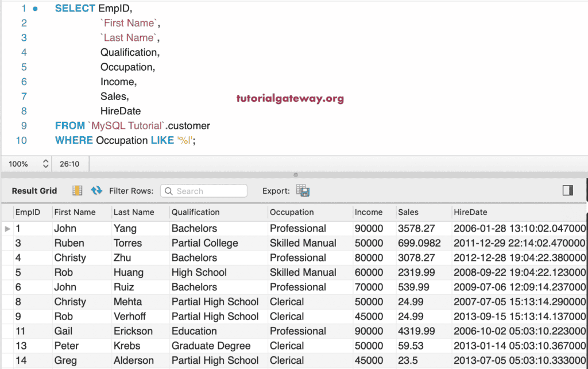Click the HireDate 2013-09-15 15:13:14.137000
The height and width of the screenshot is (369, 588).
(x=519, y=316)
